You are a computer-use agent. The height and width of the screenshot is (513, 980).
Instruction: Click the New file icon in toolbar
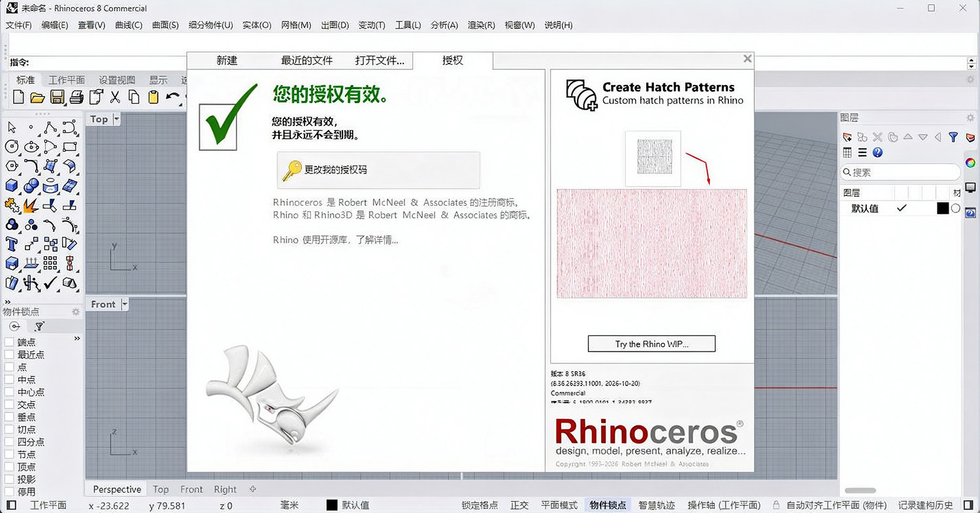point(18,97)
